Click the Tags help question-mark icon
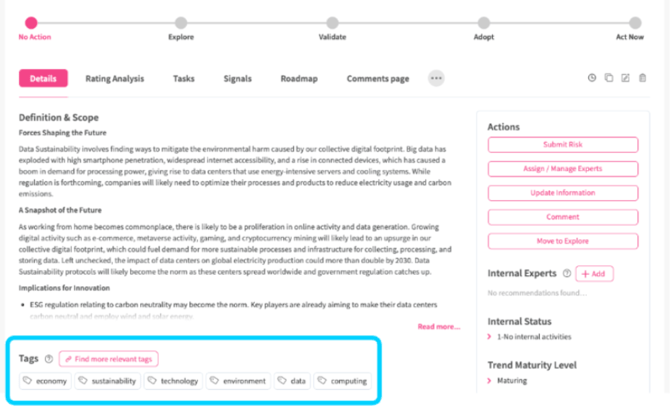Viewport: 670px width, 408px height. 49,359
